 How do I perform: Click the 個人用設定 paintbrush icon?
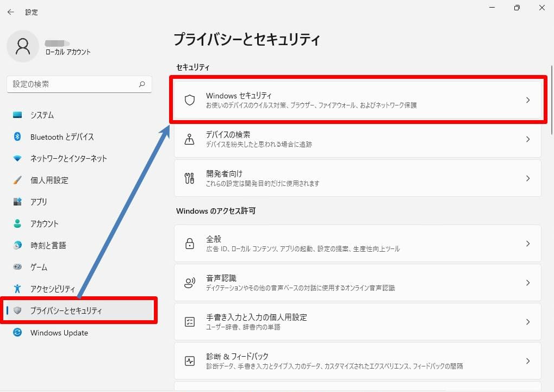pyautogui.click(x=17, y=180)
